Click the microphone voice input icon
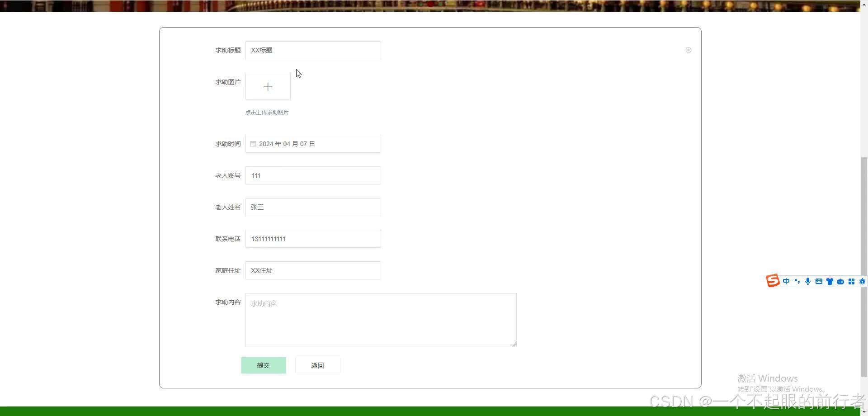The width and height of the screenshot is (868, 416). coord(808,281)
